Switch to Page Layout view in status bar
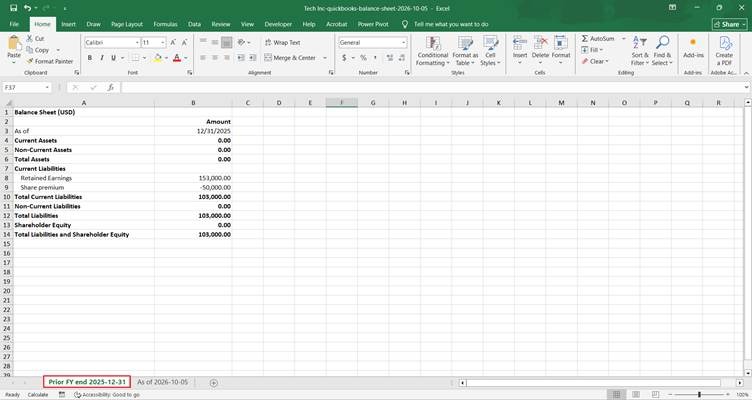Viewport: 752px width, 400px height. pos(636,394)
